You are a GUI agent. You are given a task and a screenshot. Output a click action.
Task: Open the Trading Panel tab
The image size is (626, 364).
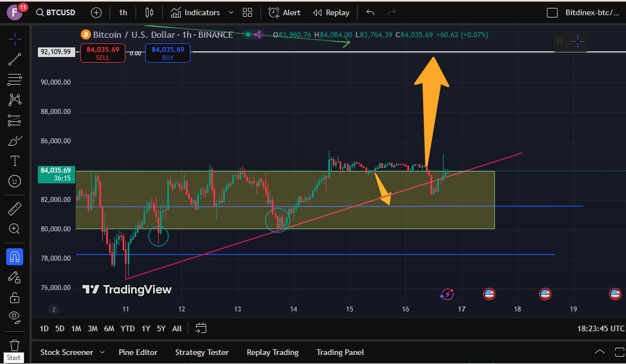click(340, 353)
